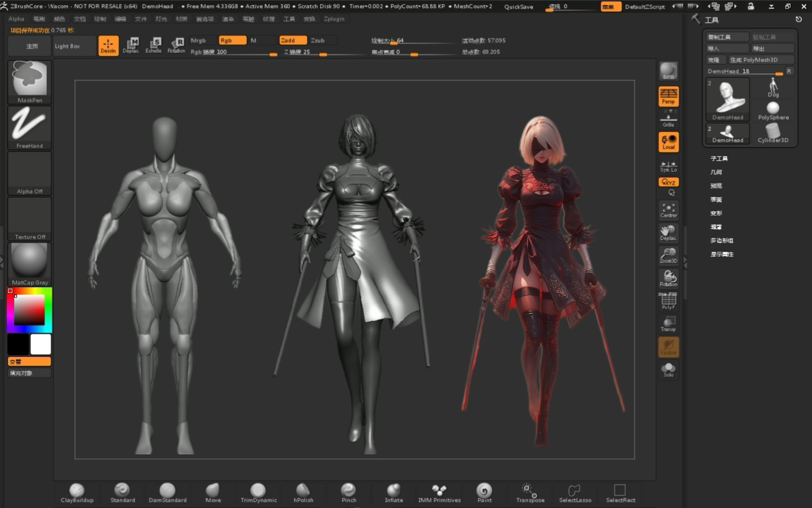Click DefaultZScript button
Viewport: 812px width, 508px height.
[645, 7]
